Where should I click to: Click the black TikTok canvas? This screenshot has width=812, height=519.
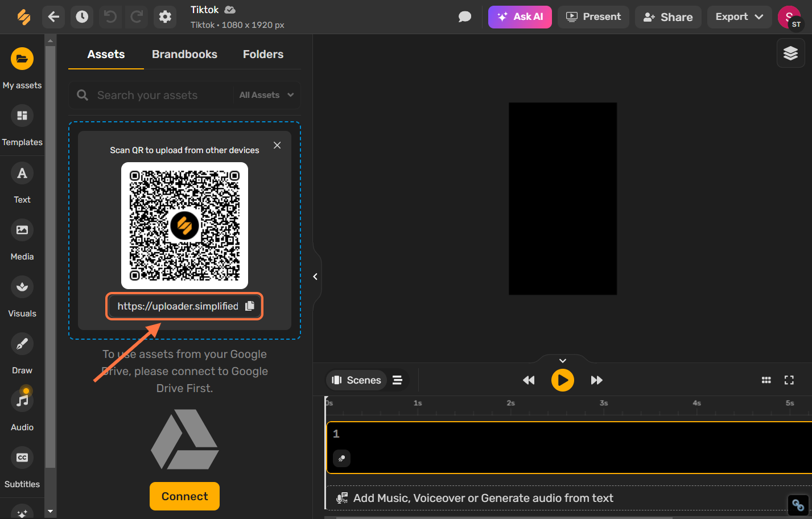[x=563, y=199]
